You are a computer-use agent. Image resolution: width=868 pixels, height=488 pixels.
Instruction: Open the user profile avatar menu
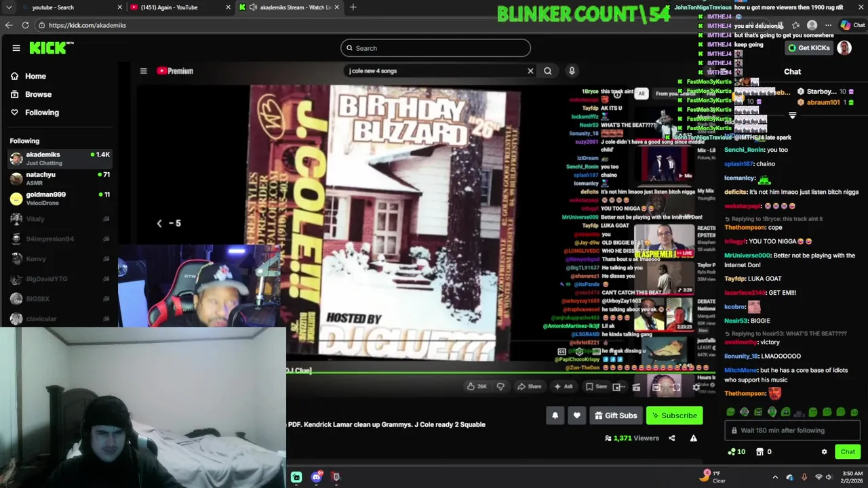[x=844, y=48]
